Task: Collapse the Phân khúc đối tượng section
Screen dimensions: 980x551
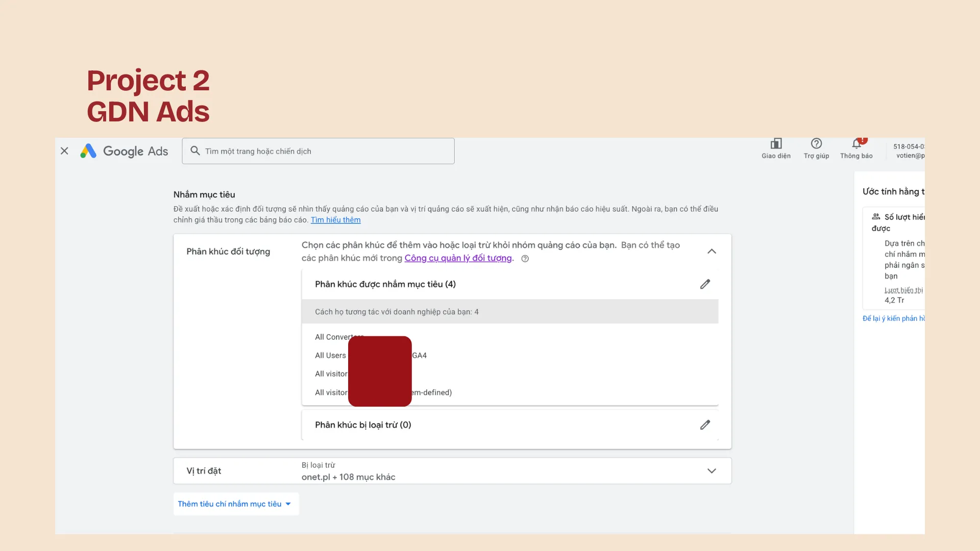Action: (712, 252)
